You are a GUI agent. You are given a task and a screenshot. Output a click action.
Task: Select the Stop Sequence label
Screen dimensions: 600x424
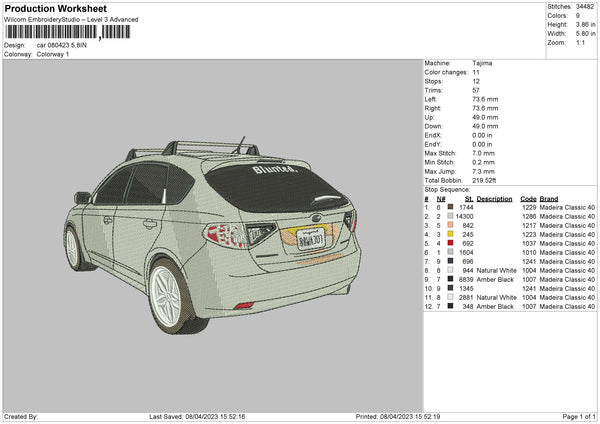(x=446, y=188)
